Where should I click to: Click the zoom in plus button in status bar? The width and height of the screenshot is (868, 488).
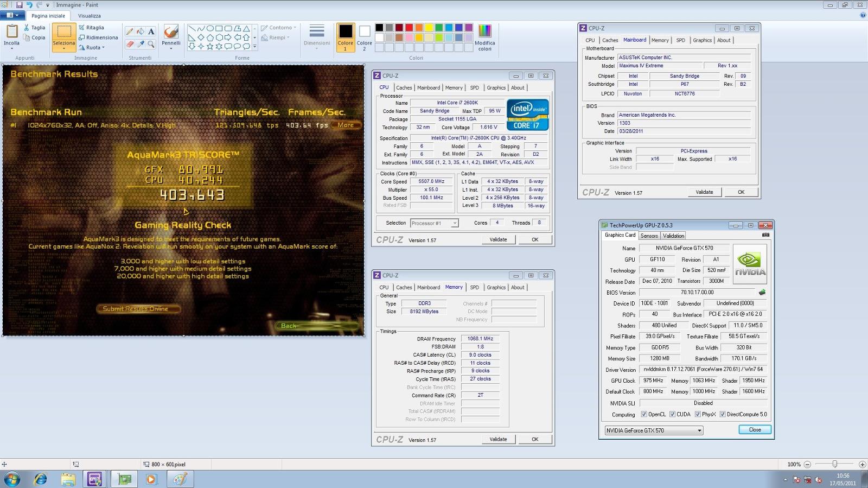(x=862, y=464)
